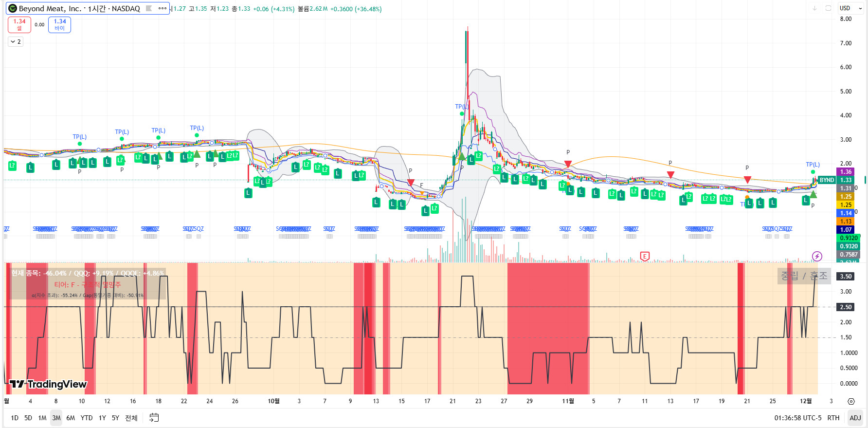This screenshot has height=428, width=868.
Task: Click the fullscreen square icon near USD
Action: coord(828,8)
